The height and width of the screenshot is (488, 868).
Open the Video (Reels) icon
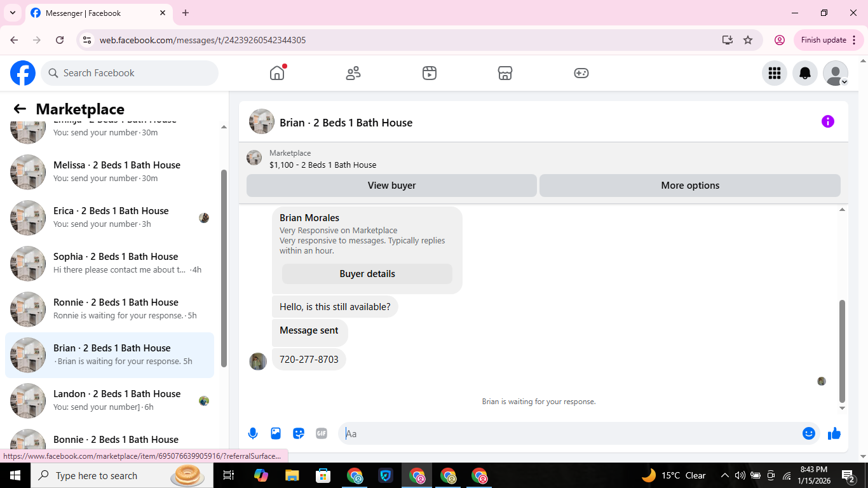tap(430, 73)
